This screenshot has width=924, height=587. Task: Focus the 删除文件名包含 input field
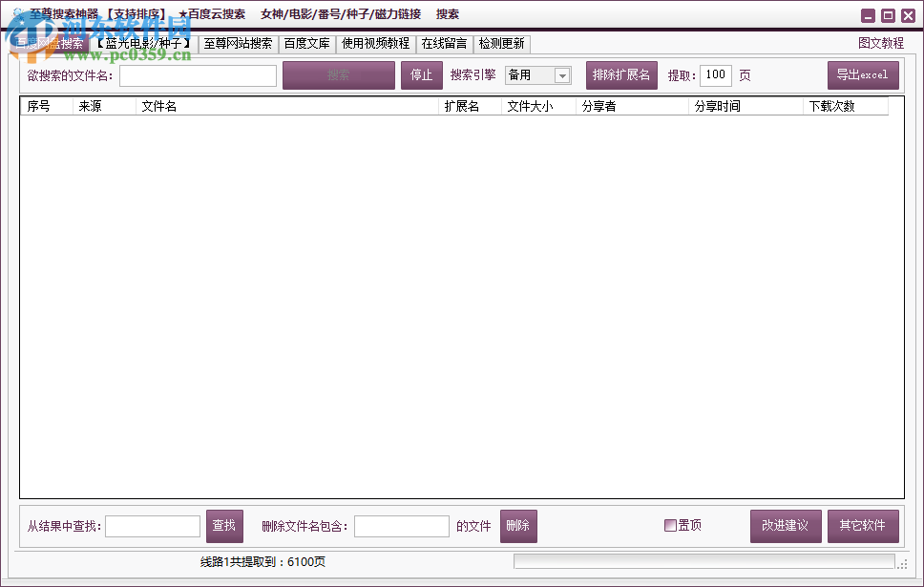point(402,526)
